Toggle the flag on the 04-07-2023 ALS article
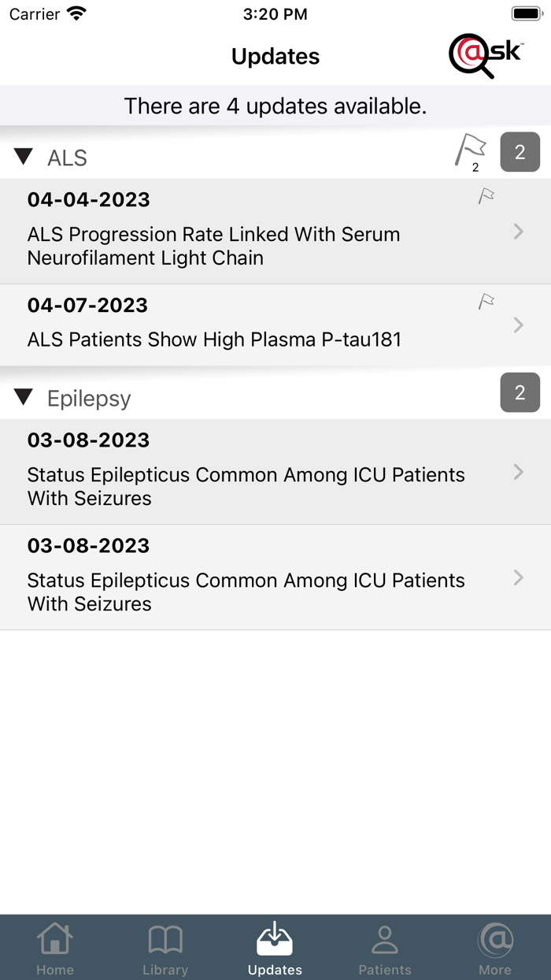 [486, 301]
